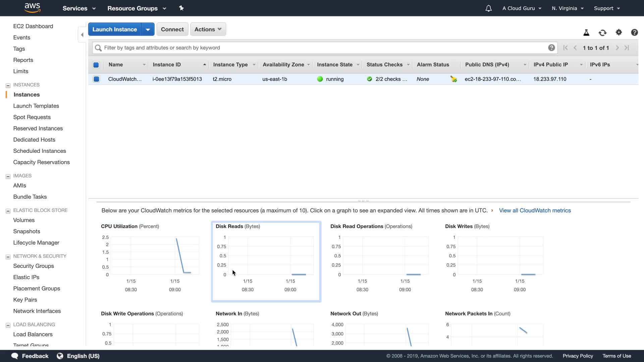Viewport: 644px width, 362px height.
Task: Expand the N. Virginia region menu
Action: (568, 8)
